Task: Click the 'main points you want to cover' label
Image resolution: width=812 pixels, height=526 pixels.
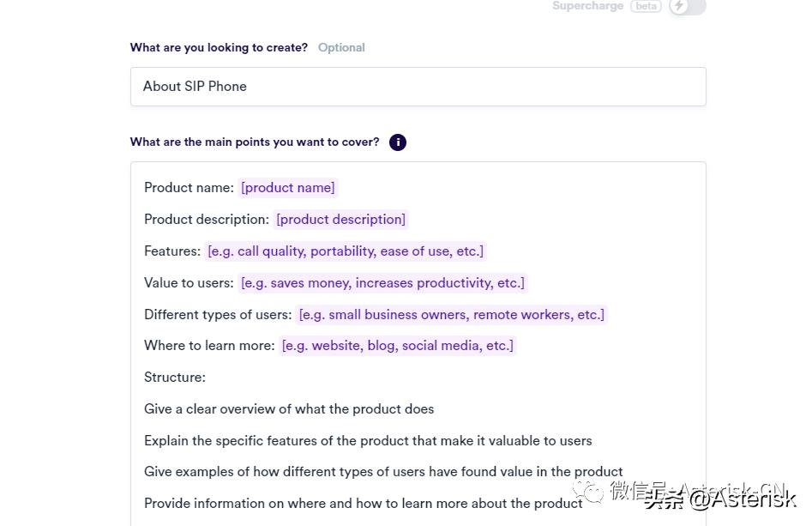Action: pos(254,142)
